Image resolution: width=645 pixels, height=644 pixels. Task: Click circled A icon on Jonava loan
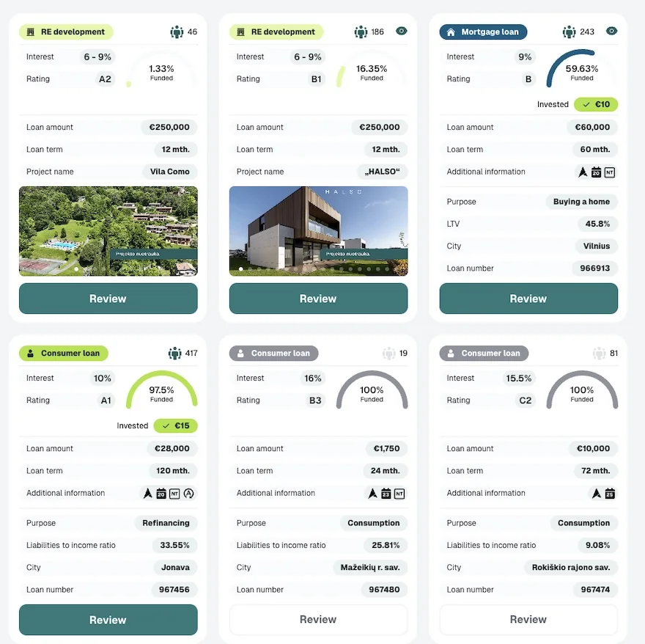point(188,494)
